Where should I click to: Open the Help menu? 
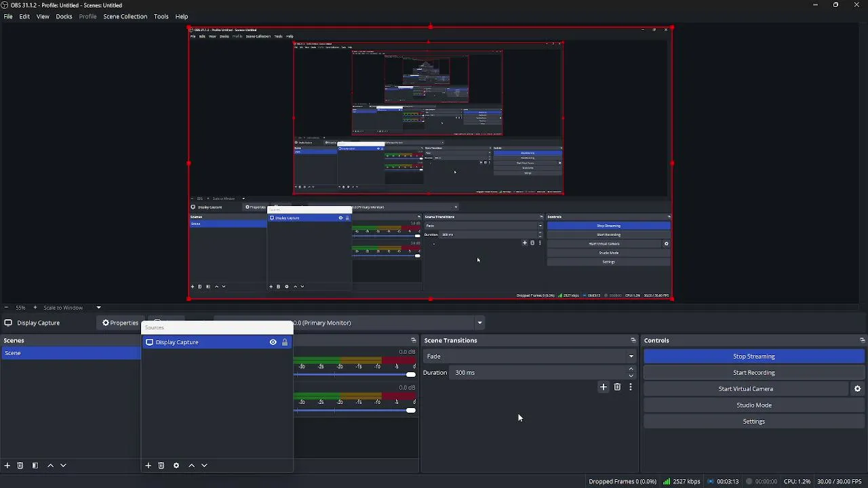(182, 16)
